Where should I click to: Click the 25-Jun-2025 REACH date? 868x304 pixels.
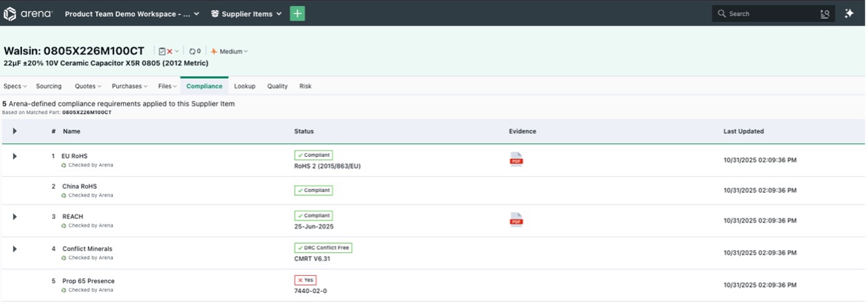click(313, 227)
